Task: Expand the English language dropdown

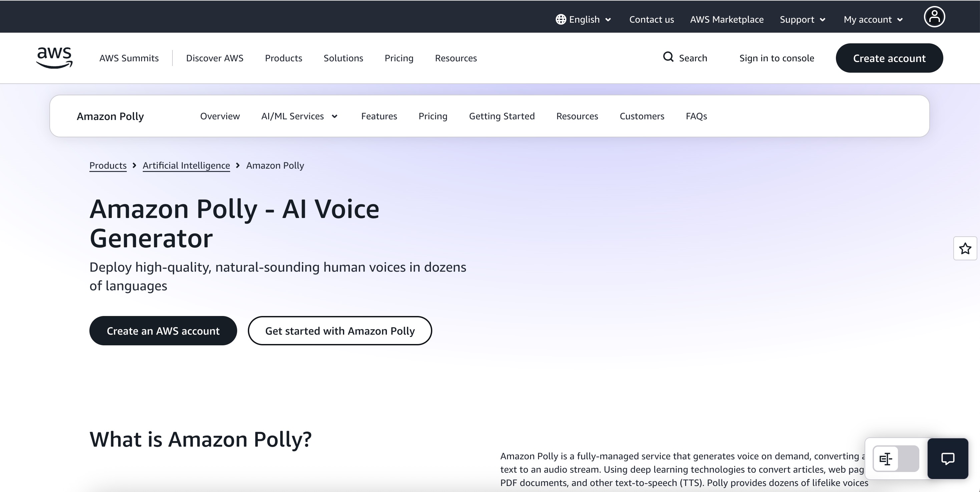Action: 584,19
